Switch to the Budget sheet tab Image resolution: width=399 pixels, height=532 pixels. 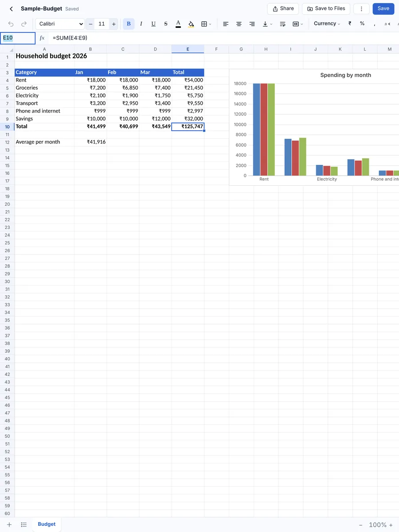(47, 524)
